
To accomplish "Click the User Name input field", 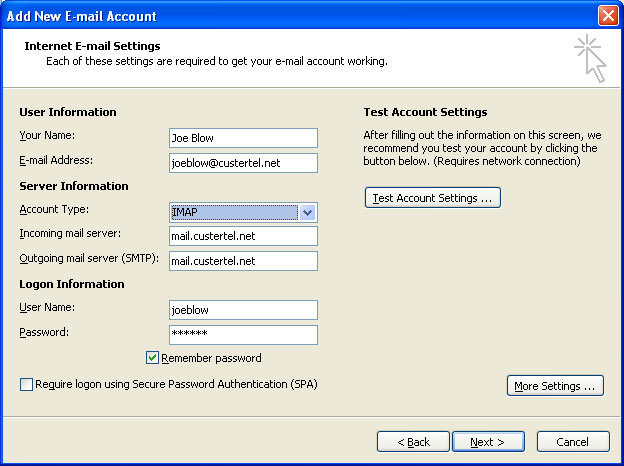I will click(x=243, y=310).
